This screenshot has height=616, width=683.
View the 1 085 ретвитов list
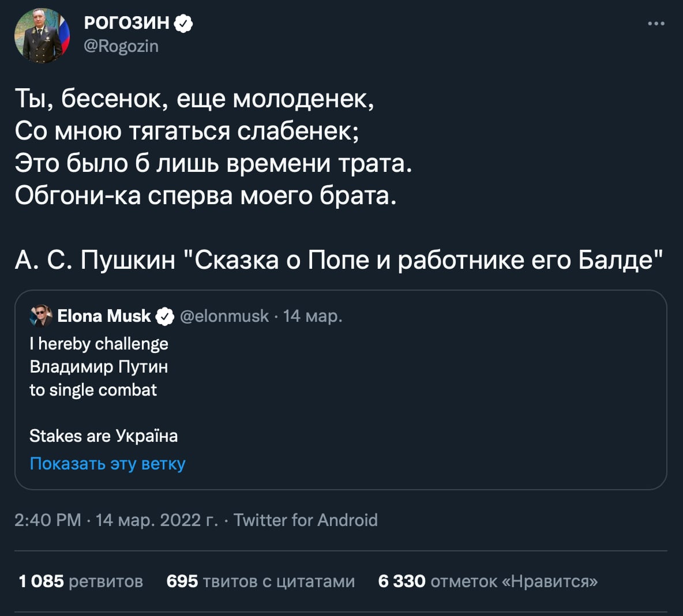pos(81,581)
